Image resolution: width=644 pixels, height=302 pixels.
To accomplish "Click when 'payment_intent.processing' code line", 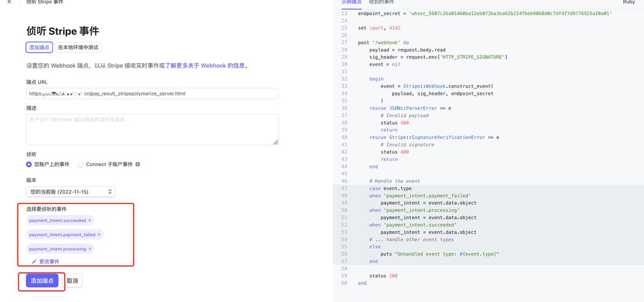I will 414,210.
